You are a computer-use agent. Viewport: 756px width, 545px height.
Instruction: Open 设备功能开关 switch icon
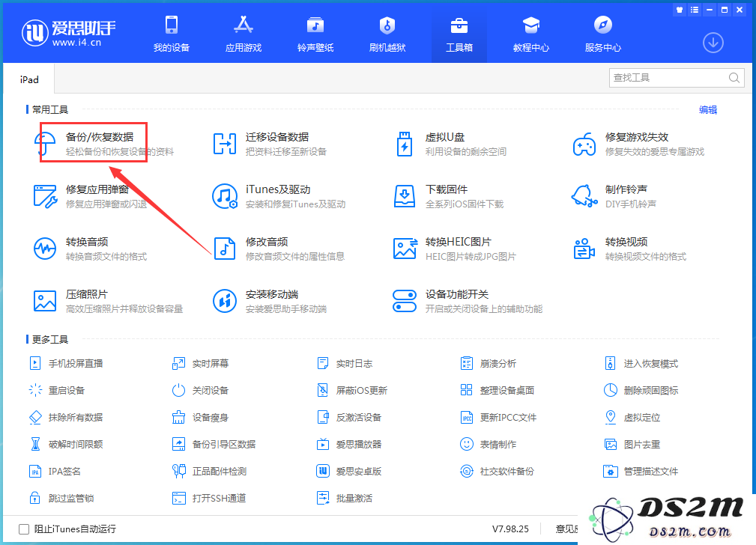coord(405,301)
